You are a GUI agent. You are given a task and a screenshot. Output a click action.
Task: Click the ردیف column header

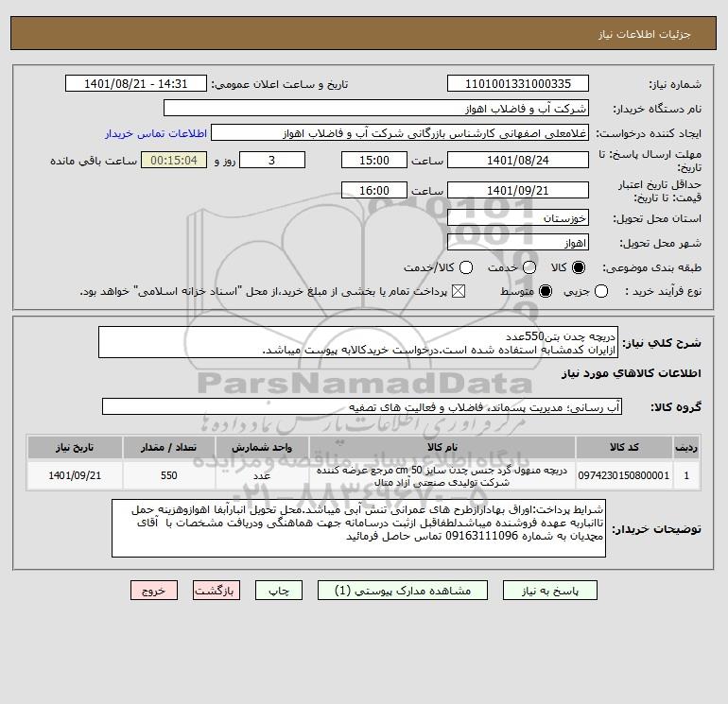(686, 447)
